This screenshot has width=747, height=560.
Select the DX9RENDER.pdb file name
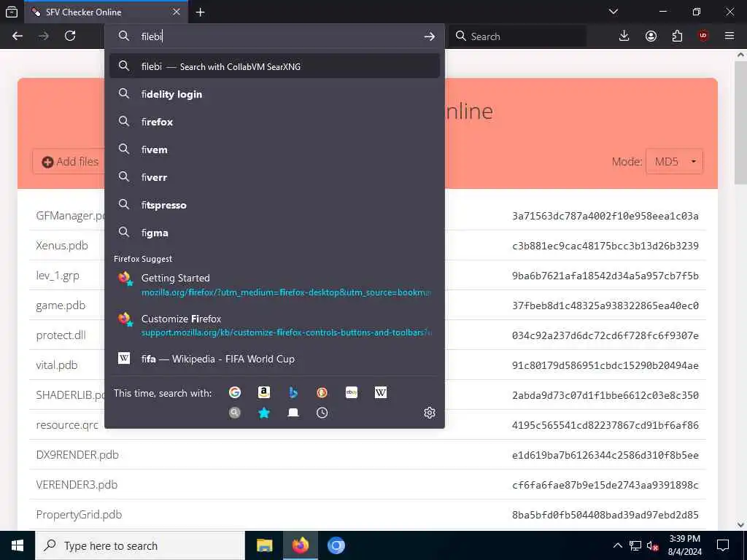tap(77, 455)
